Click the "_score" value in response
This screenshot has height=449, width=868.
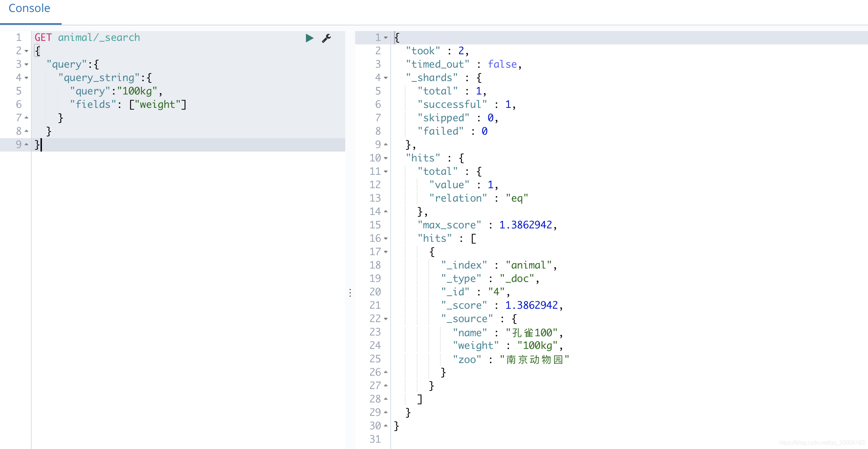pyautogui.click(x=532, y=305)
